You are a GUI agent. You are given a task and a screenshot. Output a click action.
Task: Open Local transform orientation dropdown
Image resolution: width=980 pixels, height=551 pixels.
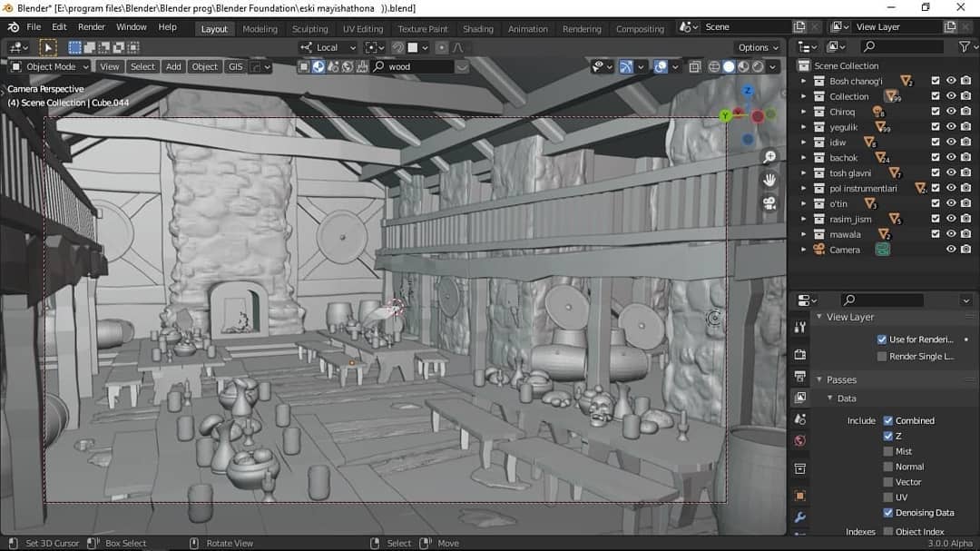(x=328, y=47)
